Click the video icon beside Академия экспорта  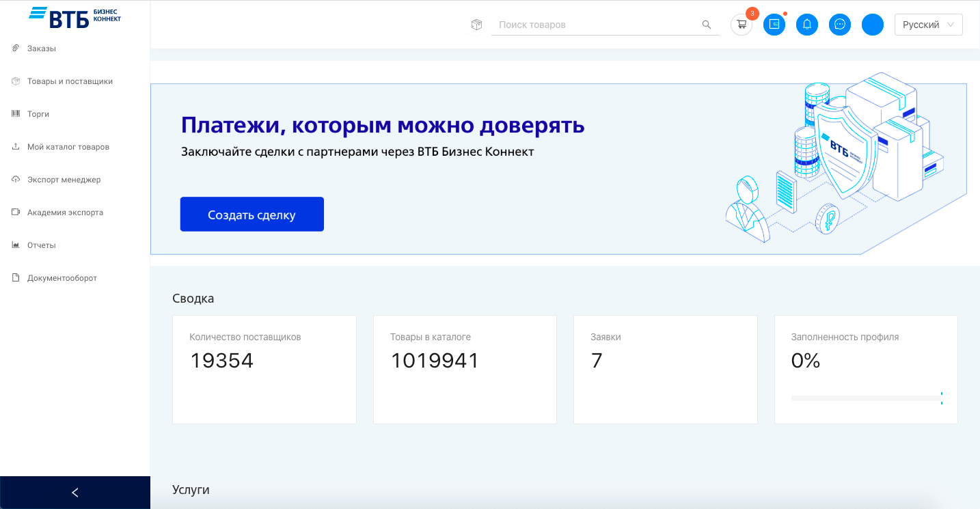coord(16,212)
